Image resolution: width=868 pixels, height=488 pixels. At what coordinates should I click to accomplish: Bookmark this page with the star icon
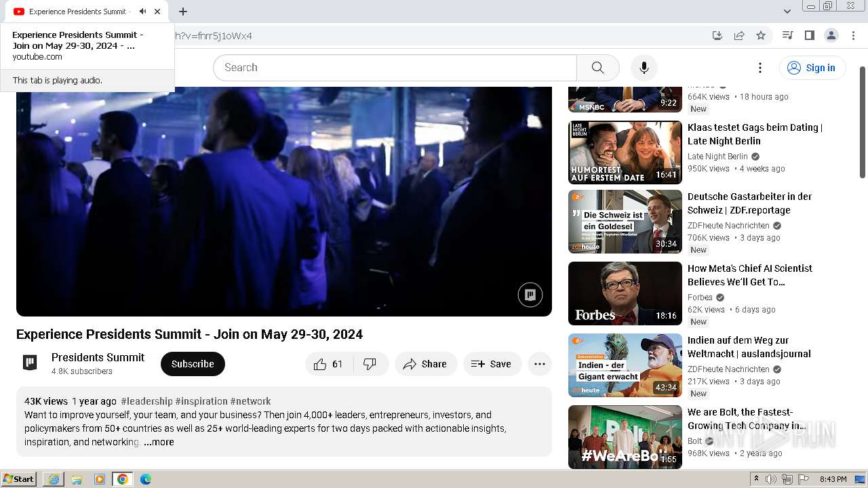761,35
